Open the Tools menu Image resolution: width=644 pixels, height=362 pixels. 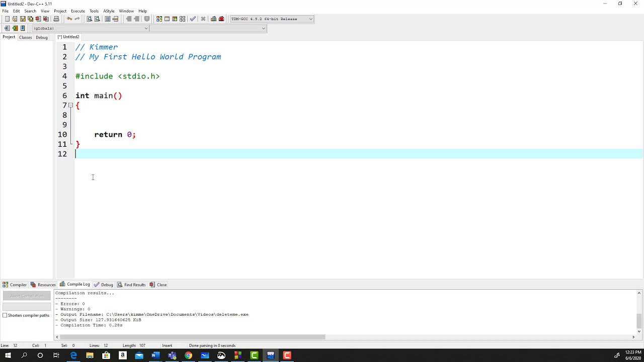tap(94, 11)
